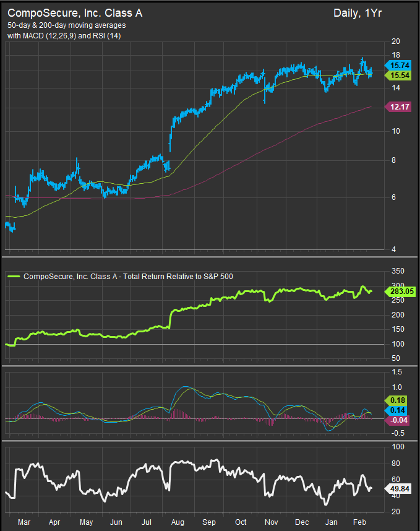
Task: Click the 150 label on relative return axis
Action: 398,329
